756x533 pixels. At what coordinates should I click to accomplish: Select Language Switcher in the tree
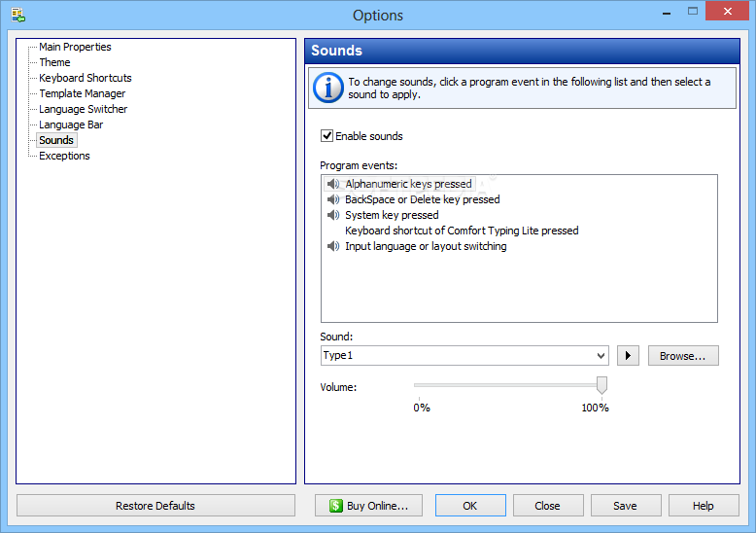pyautogui.click(x=83, y=109)
